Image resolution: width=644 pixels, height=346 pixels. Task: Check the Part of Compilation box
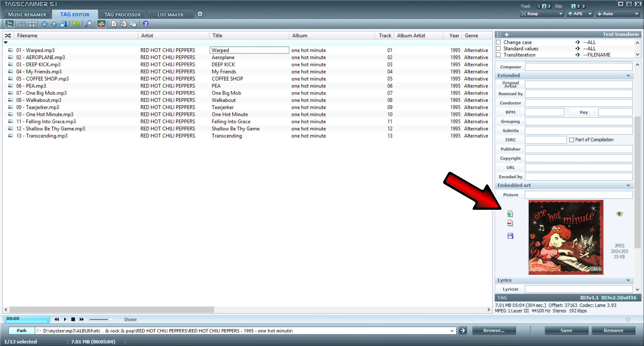click(x=572, y=140)
